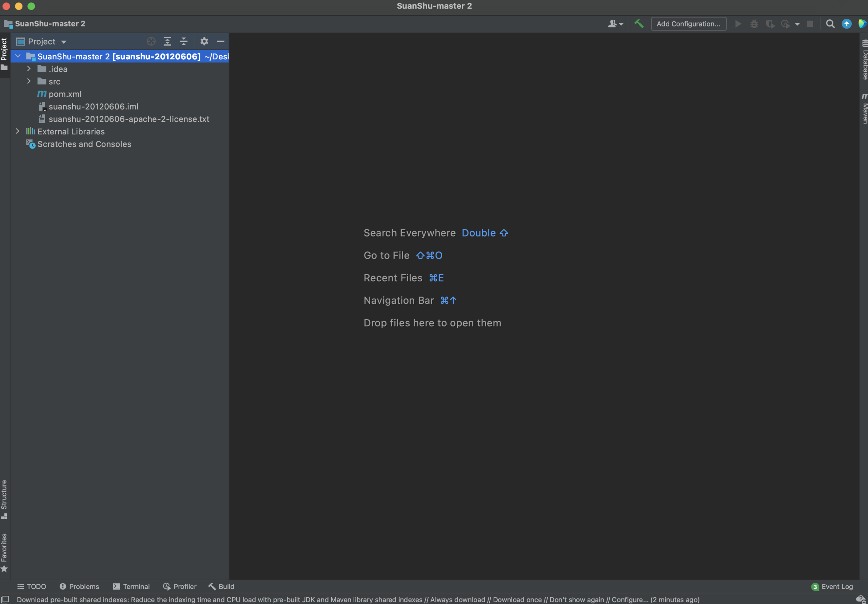
Task: Collapse the SuanShu-master 2 root node
Action: click(x=18, y=56)
